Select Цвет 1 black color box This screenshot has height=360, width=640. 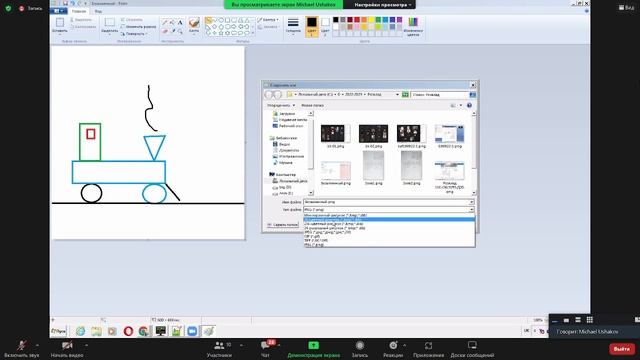pos(312,27)
